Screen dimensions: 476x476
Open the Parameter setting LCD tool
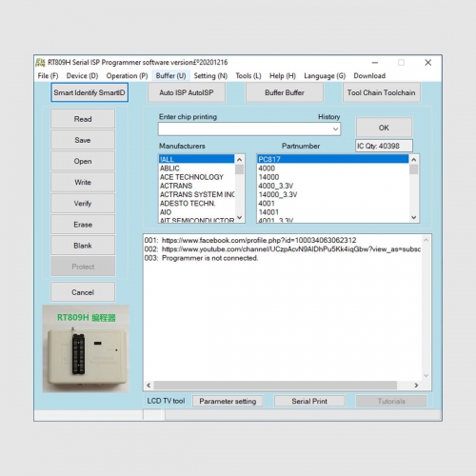coord(228,402)
